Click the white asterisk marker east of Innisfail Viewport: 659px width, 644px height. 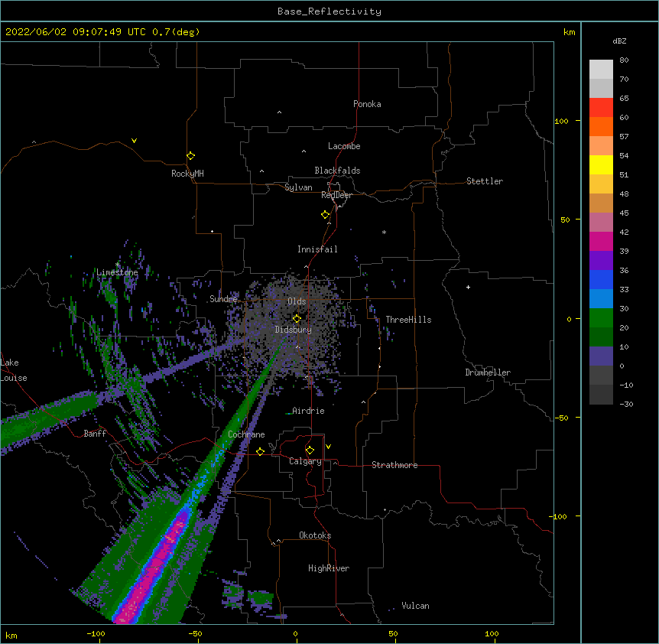(384, 232)
